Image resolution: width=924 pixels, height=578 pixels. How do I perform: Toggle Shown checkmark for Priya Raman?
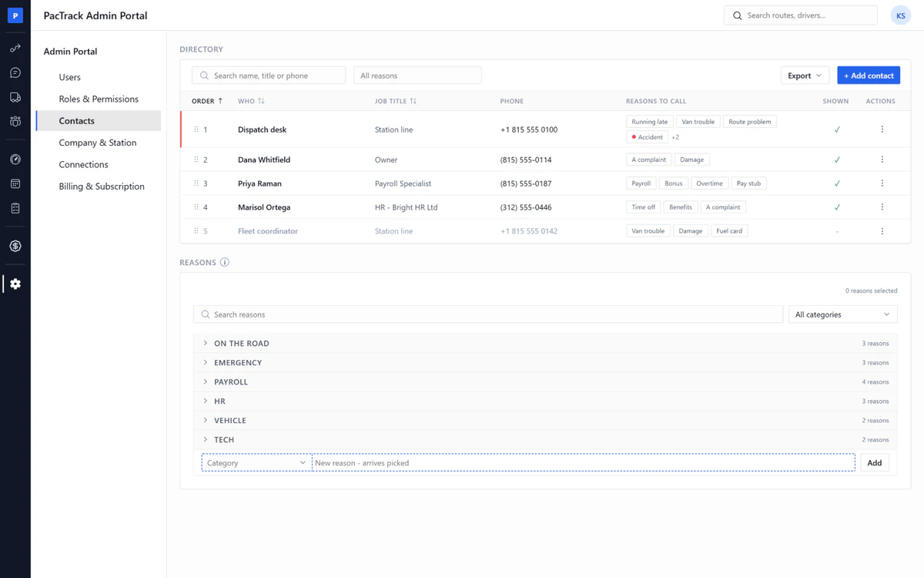[837, 183]
